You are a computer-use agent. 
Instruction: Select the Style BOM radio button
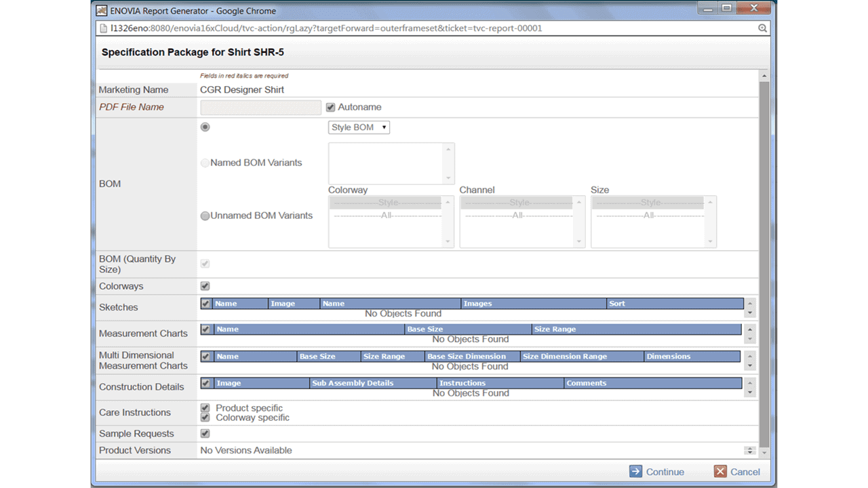click(x=205, y=127)
